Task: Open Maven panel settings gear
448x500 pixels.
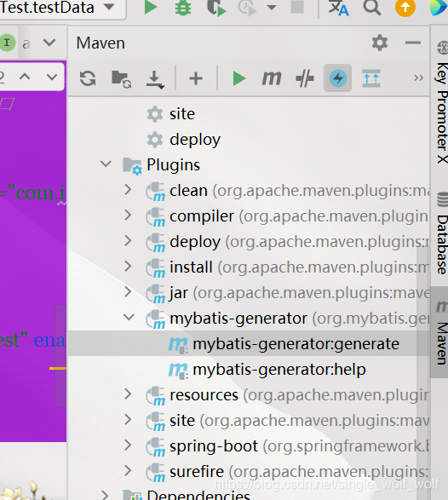Action: click(x=380, y=43)
